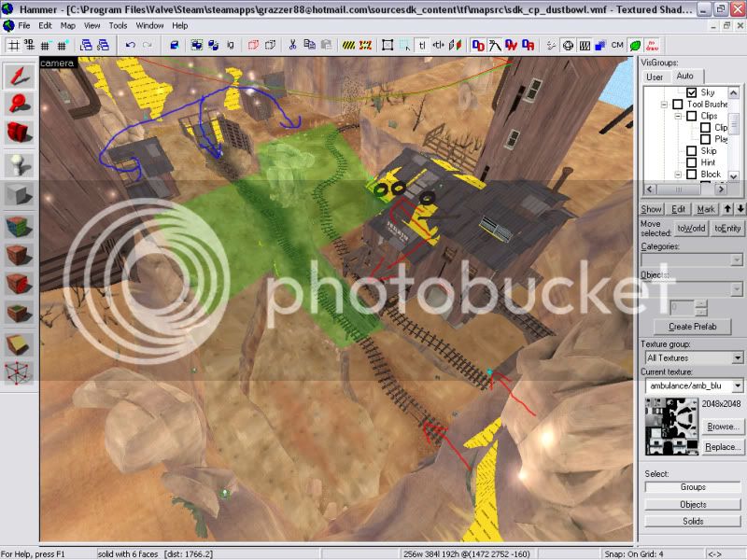Click the Redo arrow icon
The width and height of the screenshot is (747, 560).
pos(148,45)
